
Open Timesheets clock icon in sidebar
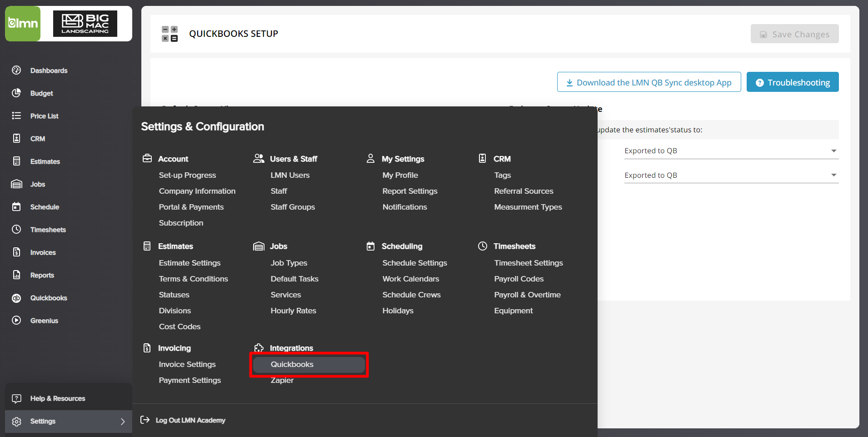(16, 230)
